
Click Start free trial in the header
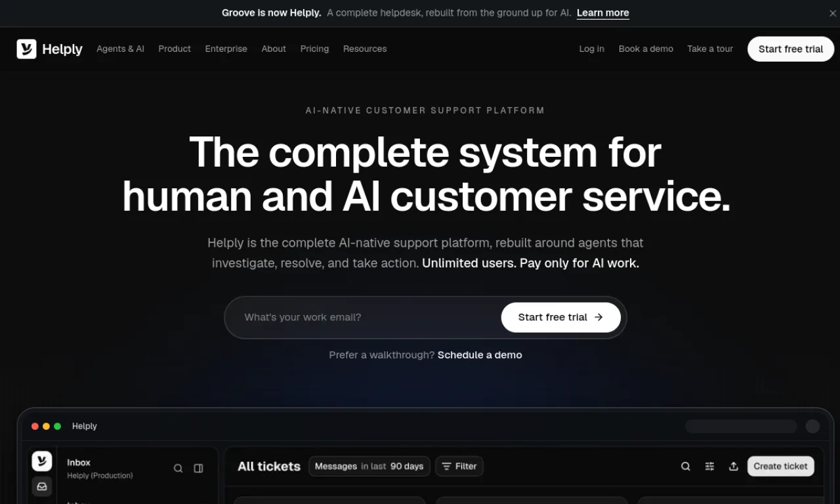791,49
